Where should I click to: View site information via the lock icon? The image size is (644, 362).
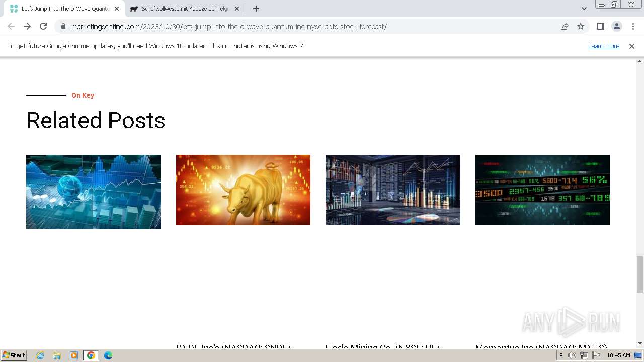point(63,26)
